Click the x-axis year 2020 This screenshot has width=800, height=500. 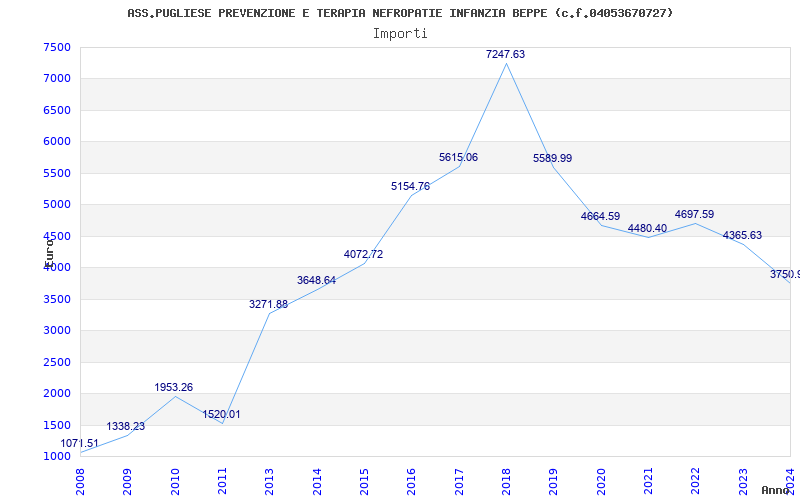tap(601, 482)
